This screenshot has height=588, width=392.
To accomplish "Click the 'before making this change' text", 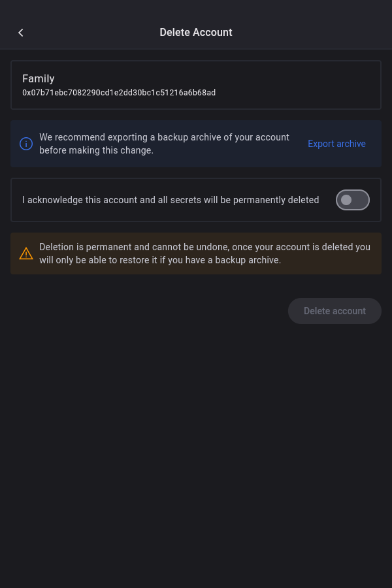I will 96,150.
